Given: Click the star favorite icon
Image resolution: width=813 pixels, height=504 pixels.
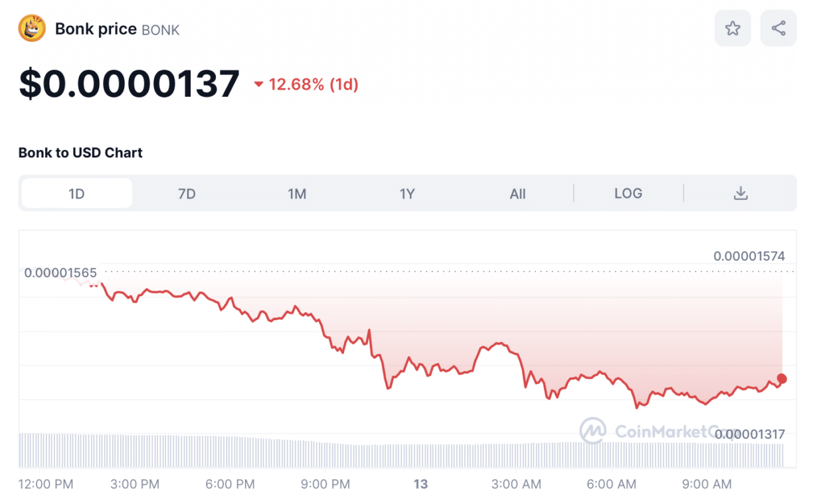Looking at the screenshot, I should (x=733, y=28).
